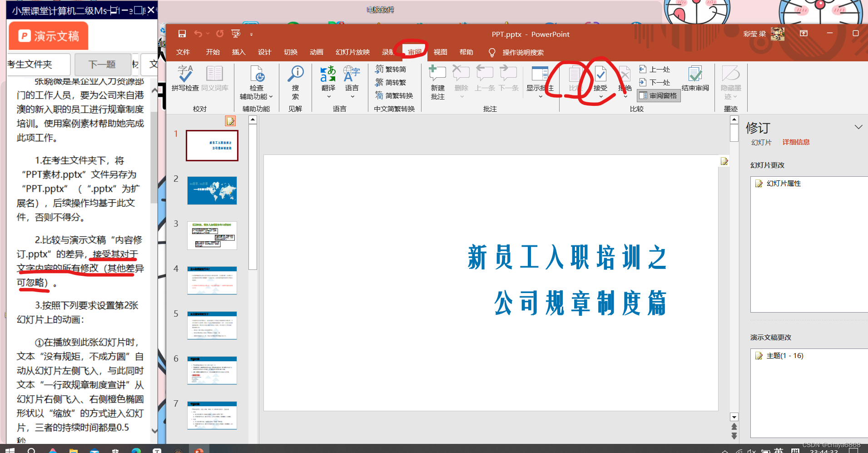Expand the 翻译 dropdown arrow
The width and height of the screenshot is (868, 453).
pyautogui.click(x=328, y=96)
